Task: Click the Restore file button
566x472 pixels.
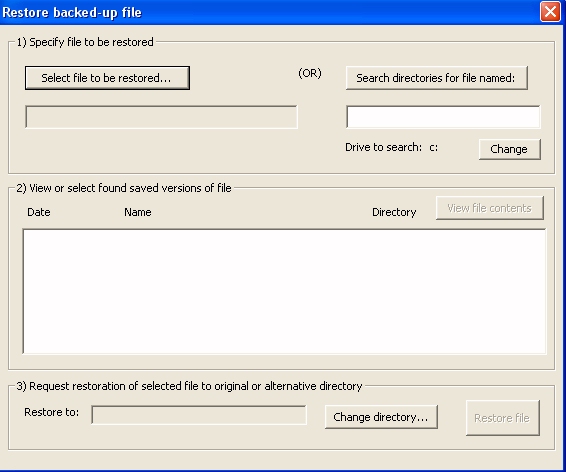Action: click(x=503, y=418)
